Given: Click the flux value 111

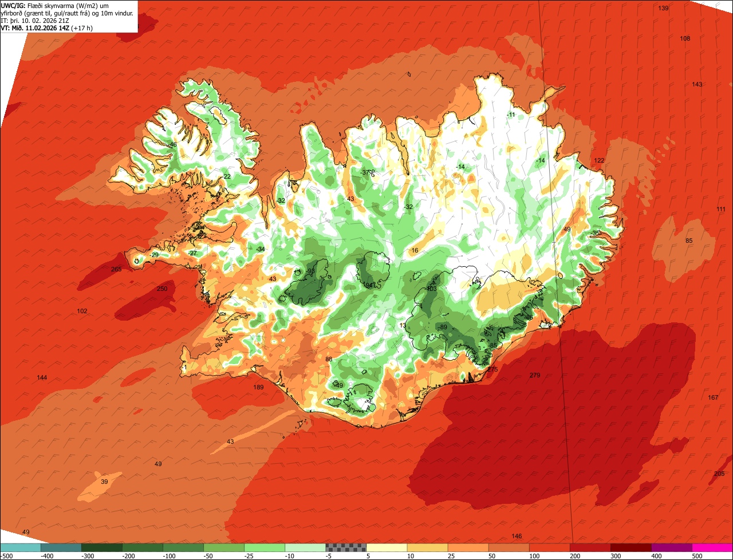Looking at the screenshot, I should (720, 209).
